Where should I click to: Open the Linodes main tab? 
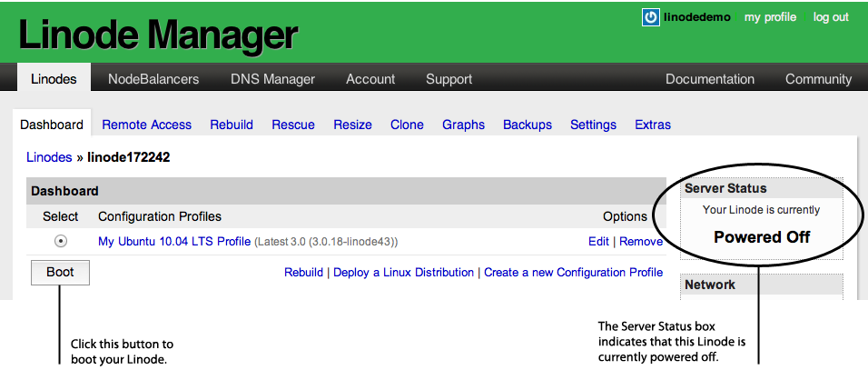tap(54, 79)
